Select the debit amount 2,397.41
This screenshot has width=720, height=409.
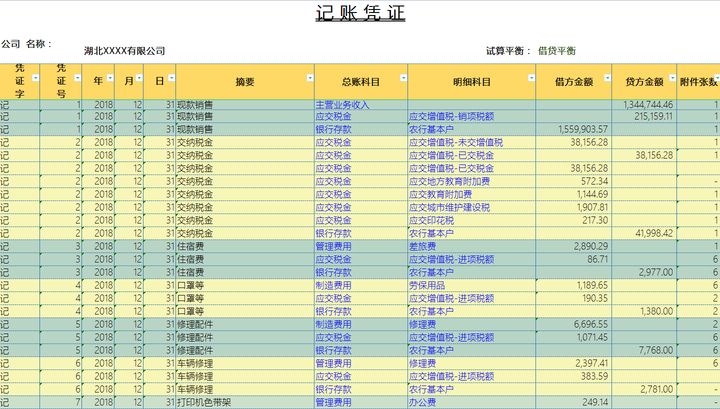[x=574, y=364]
